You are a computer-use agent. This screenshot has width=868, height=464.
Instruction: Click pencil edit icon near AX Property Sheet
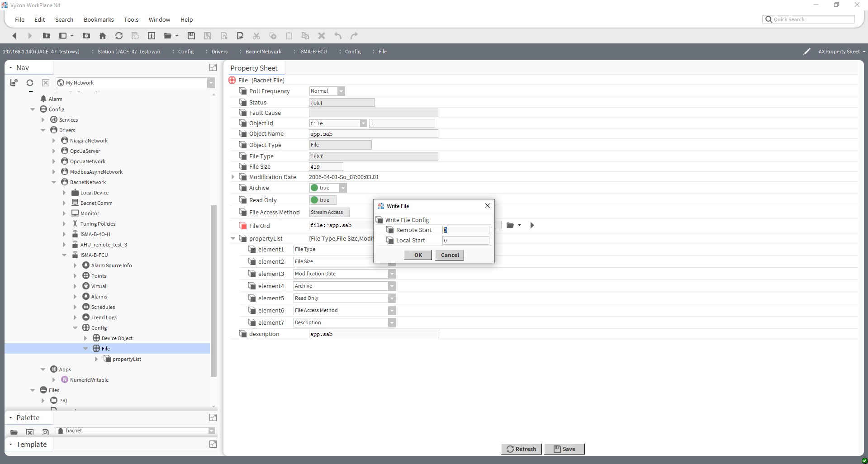pos(807,51)
